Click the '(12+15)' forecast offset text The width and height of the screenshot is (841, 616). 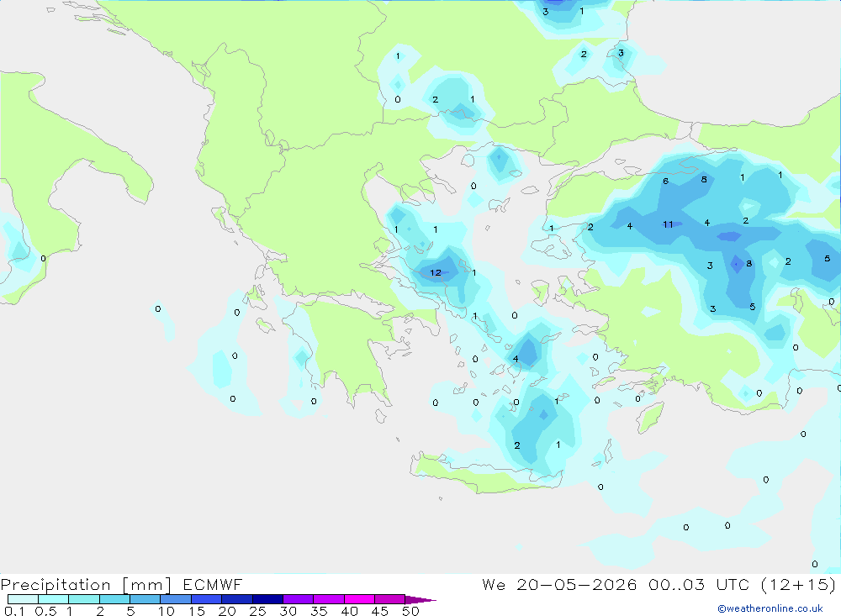798,584
